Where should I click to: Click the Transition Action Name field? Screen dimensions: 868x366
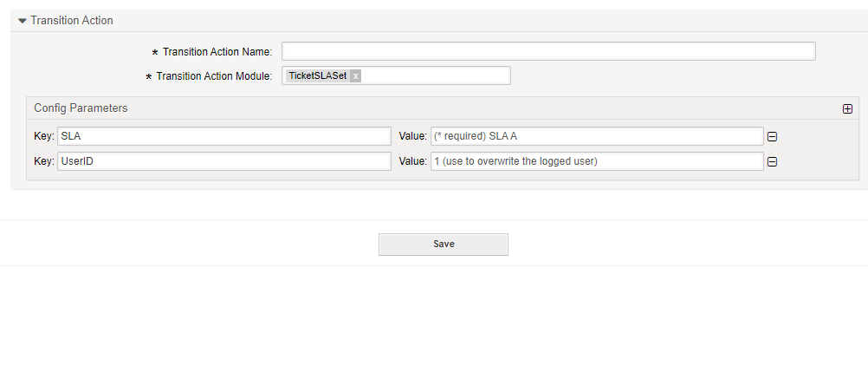coord(548,52)
